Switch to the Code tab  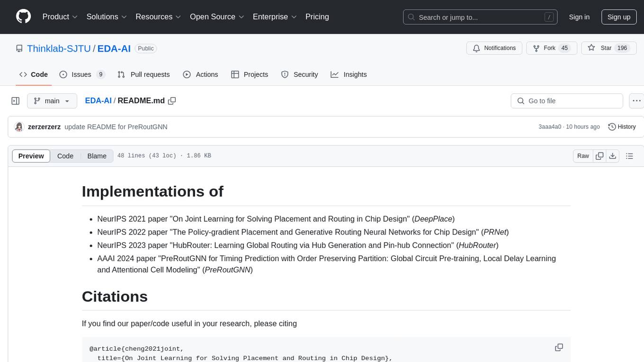pyautogui.click(x=34, y=74)
